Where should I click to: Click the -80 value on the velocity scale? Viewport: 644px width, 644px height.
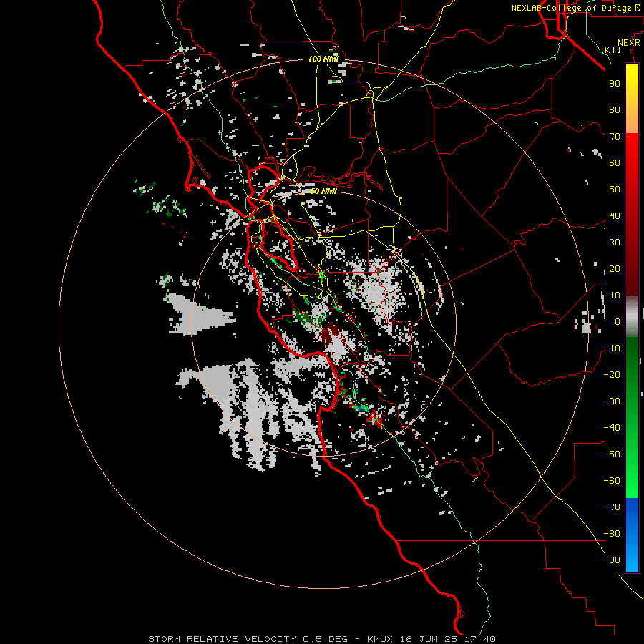coord(612,534)
